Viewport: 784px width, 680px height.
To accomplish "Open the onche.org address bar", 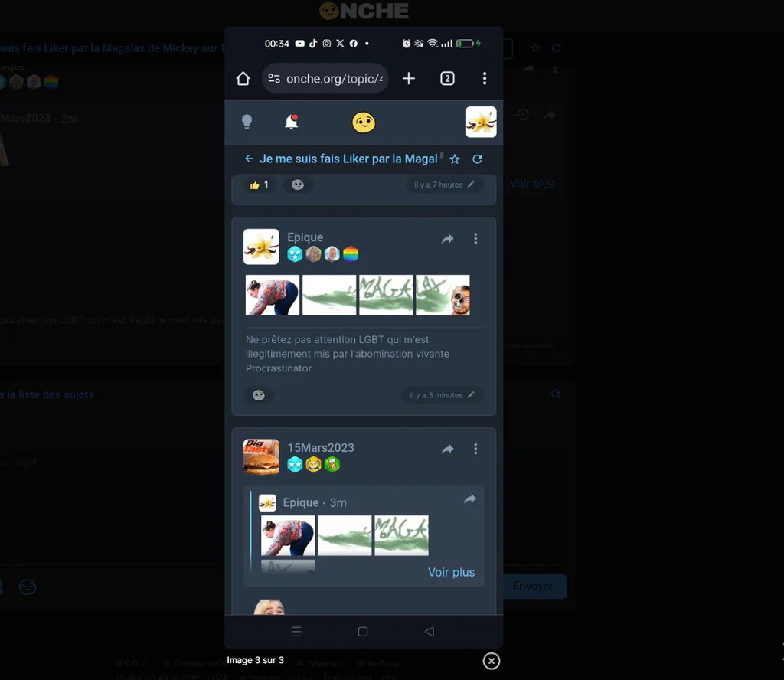I will [325, 79].
